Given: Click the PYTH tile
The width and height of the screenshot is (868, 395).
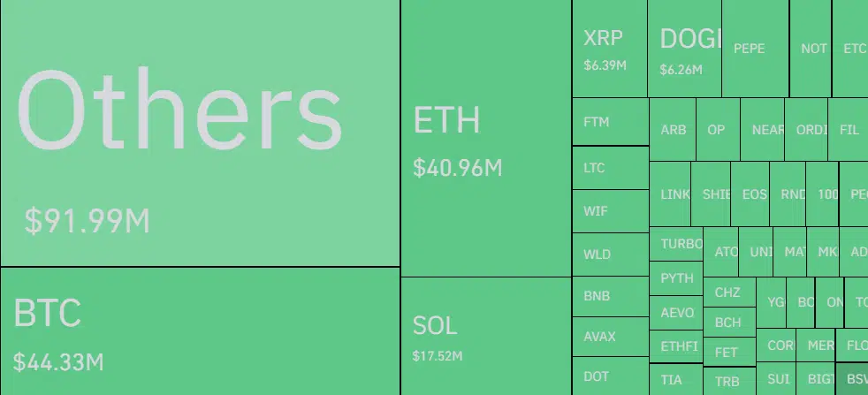Looking at the screenshot, I should pyautogui.click(x=676, y=277).
